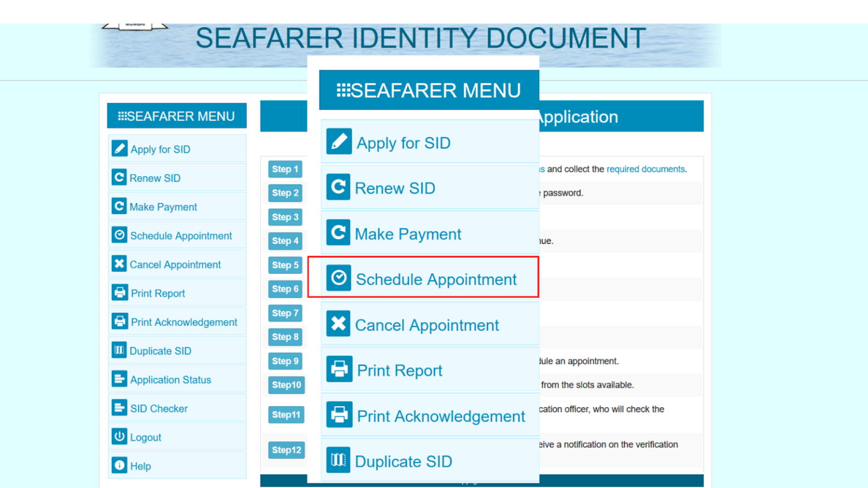Image resolution: width=868 pixels, height=488 pixels.
Task: Click the X icon next to Cancel Appointment
Action: coord(120,264)
